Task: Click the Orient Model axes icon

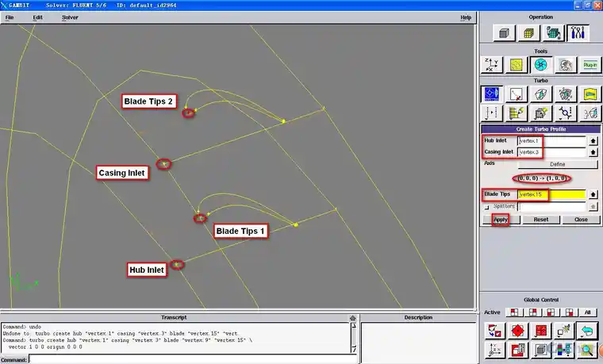Action: point(494,350)
